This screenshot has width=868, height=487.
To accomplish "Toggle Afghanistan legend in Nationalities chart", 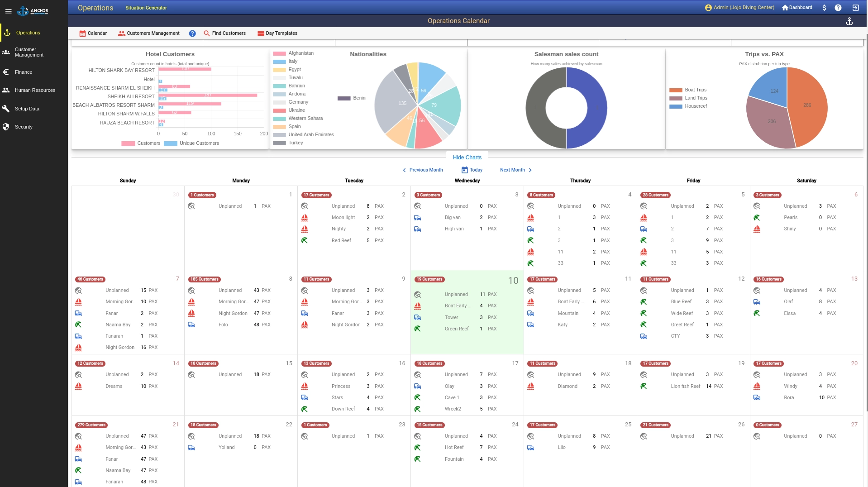I will [x=293, y=53].
